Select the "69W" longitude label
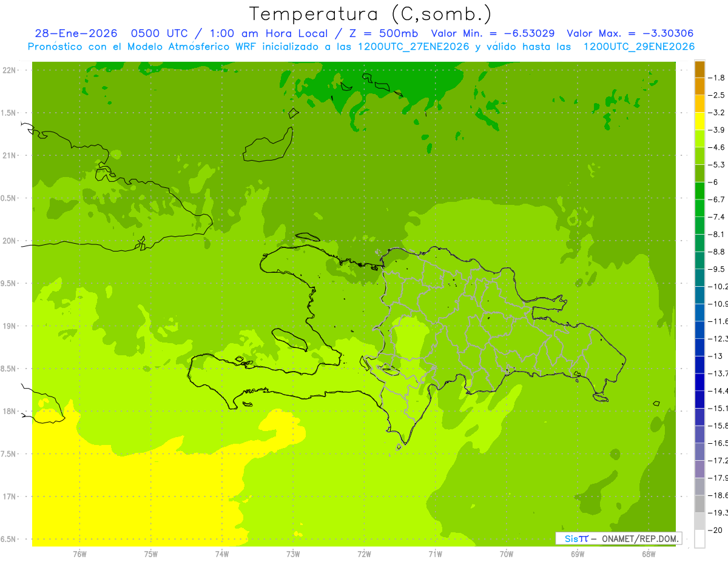The image size is (728, 562). (x=578, y=554)
